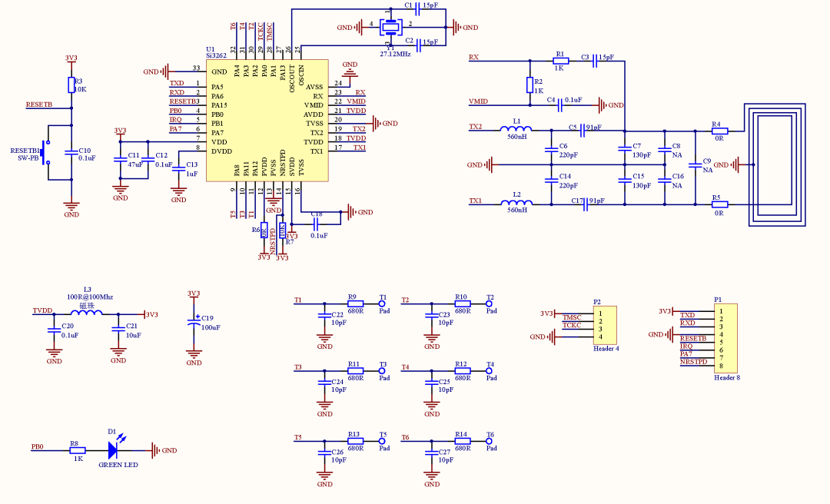Viewport: 830px width, 504px height.
Task: Select capacitor C2 15pF near the crystal
Action: point(420,45)
